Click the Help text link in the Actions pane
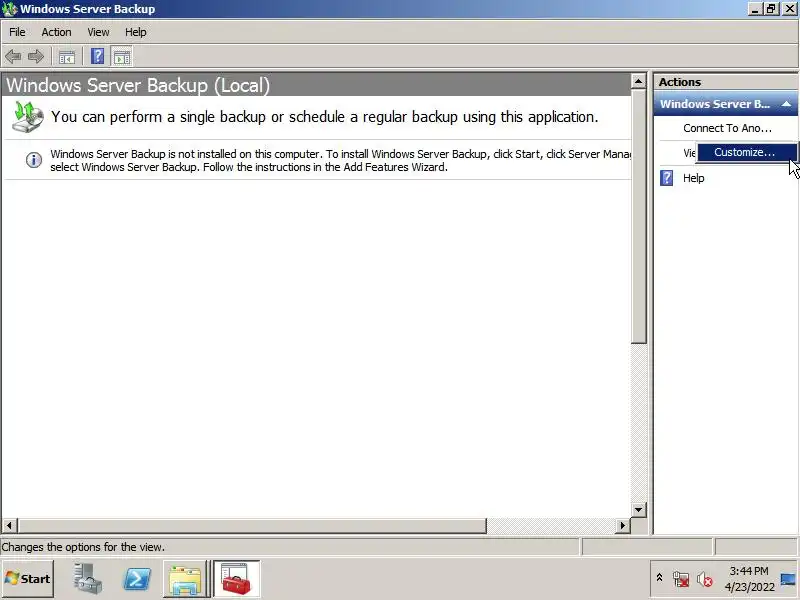Screen dimensions: 800x600 693,178
